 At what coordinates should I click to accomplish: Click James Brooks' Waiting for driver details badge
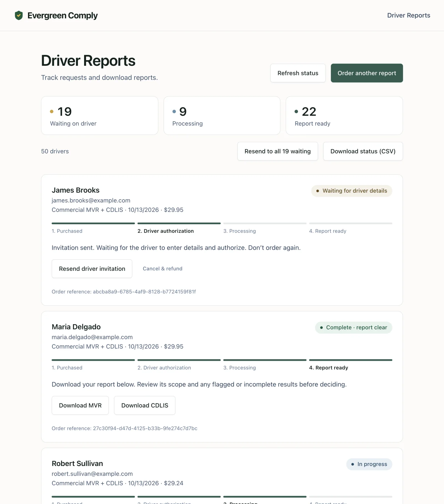pos(352,191)
